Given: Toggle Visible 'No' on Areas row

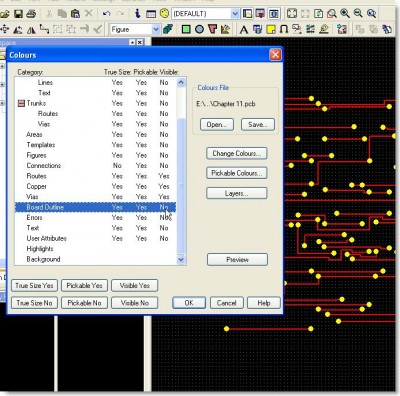Looking at the screenshot, I should coord(164,134).
